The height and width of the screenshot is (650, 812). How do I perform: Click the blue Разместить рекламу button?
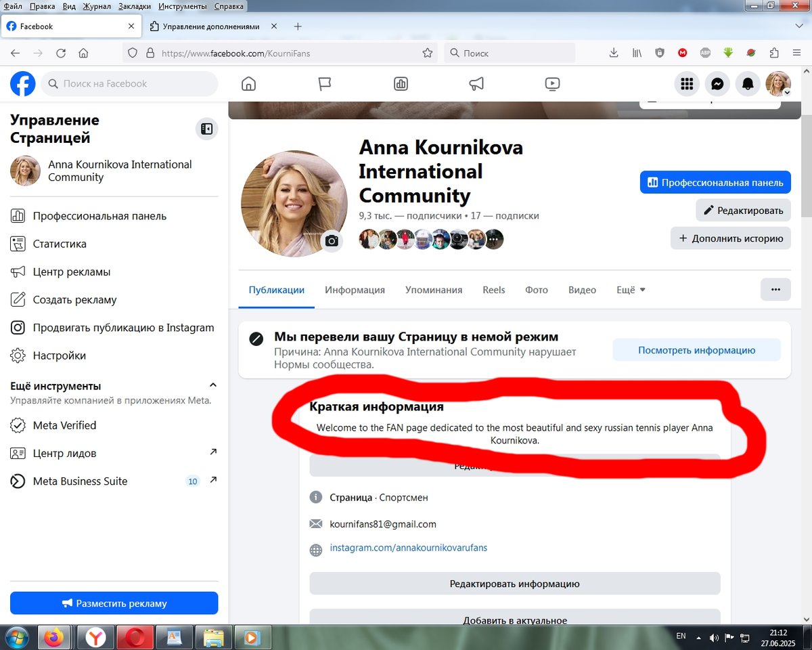114,603
